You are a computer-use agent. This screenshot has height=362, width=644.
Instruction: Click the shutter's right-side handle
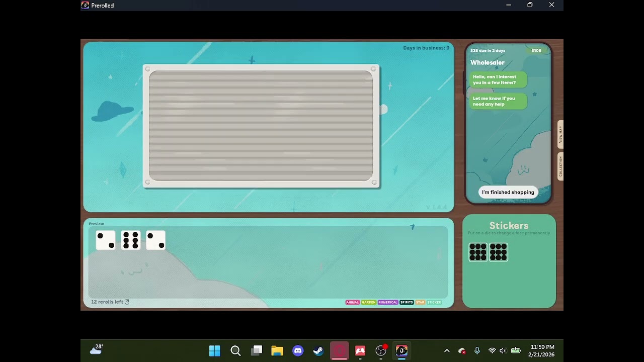coord(384,109)
